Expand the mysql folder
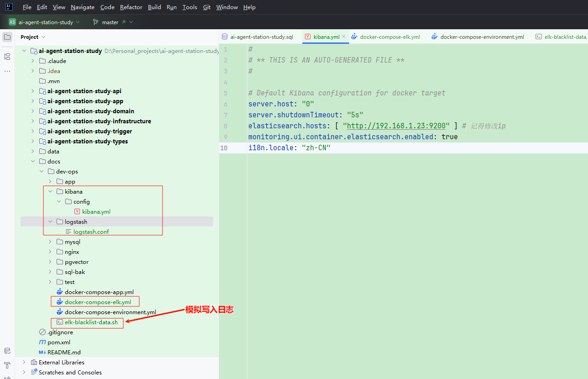The width and height of the screenshot is (588, 379). (50, 242)
